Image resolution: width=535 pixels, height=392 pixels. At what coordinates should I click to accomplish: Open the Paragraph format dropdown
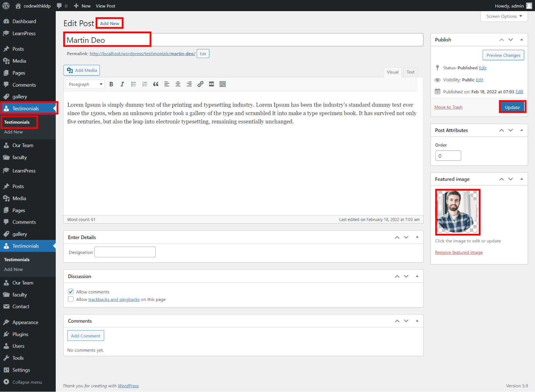(x=85, y=84)
